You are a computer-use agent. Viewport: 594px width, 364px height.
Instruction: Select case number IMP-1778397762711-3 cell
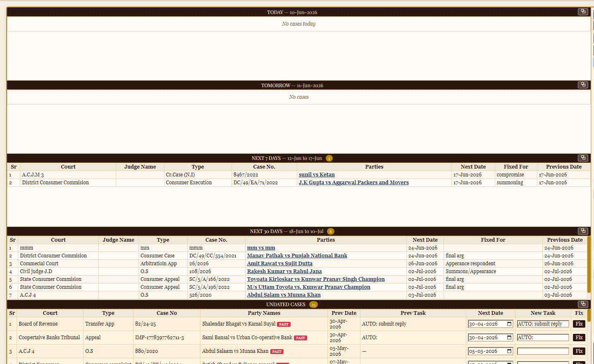[167, 338]
